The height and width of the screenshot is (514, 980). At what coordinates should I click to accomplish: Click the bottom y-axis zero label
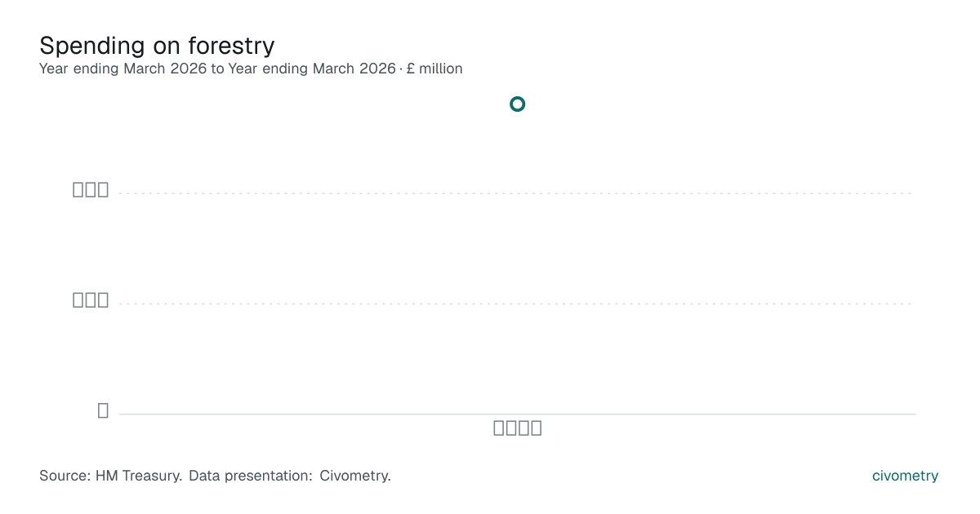click(103, 410)
